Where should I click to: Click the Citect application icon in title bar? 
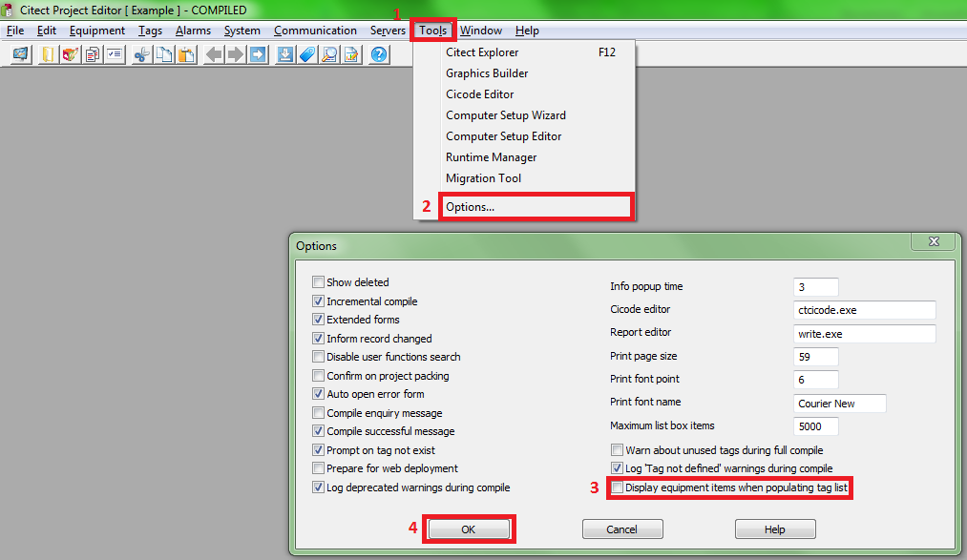point(8,10)
